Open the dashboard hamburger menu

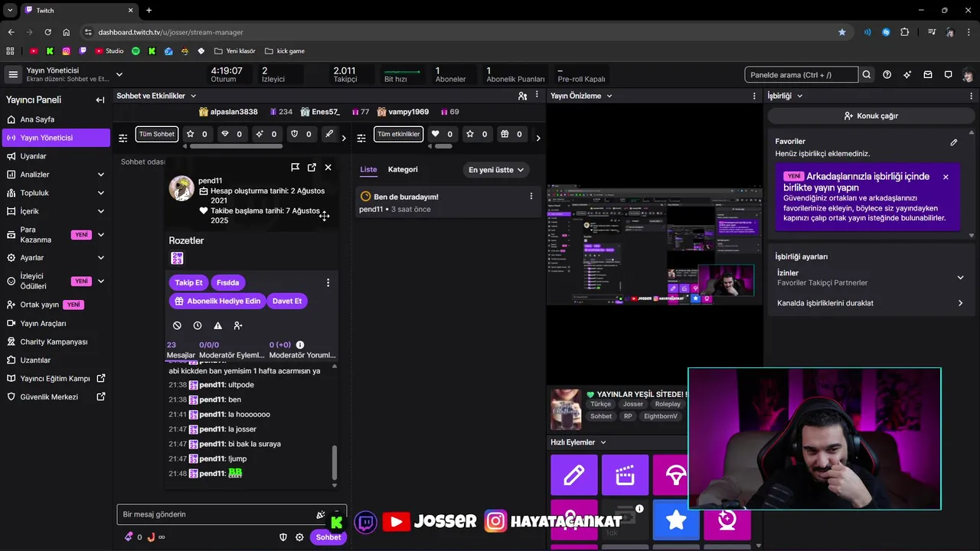pyautogui.click(x=13, y=74)
